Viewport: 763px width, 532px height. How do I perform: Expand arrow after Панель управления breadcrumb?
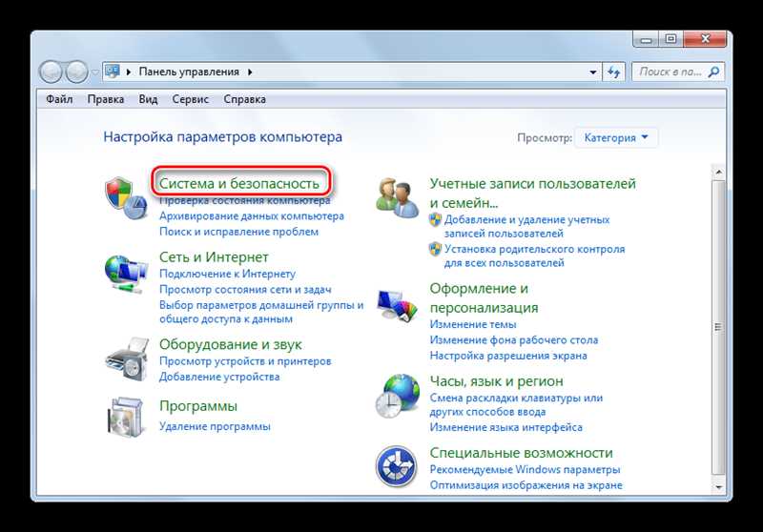(x=250, y=72)
